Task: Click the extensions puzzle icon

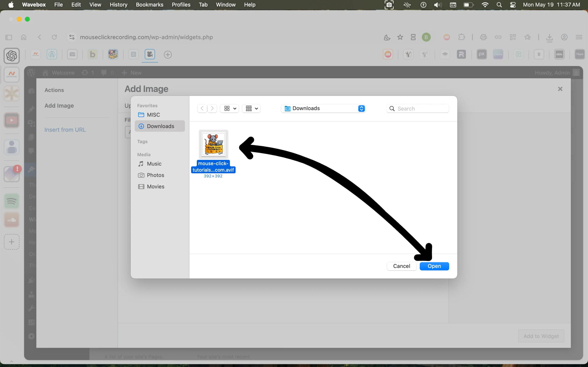Action: click(461, 37)
